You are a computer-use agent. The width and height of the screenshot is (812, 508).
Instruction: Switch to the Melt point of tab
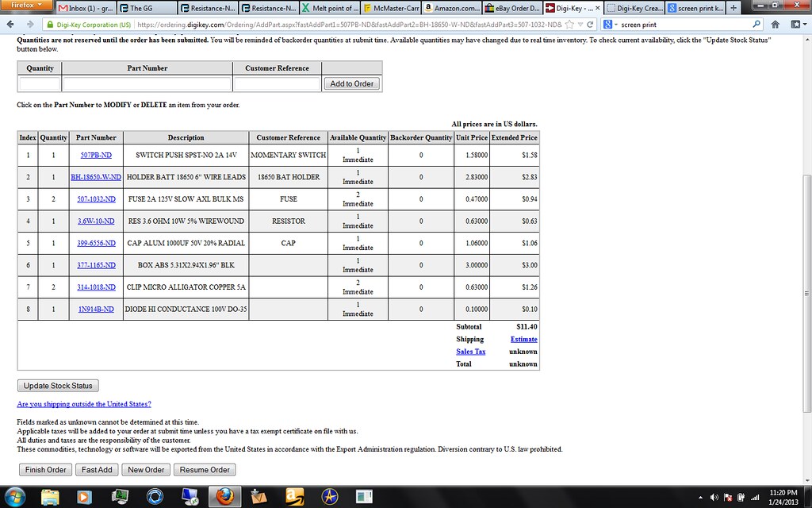point(330,8)
